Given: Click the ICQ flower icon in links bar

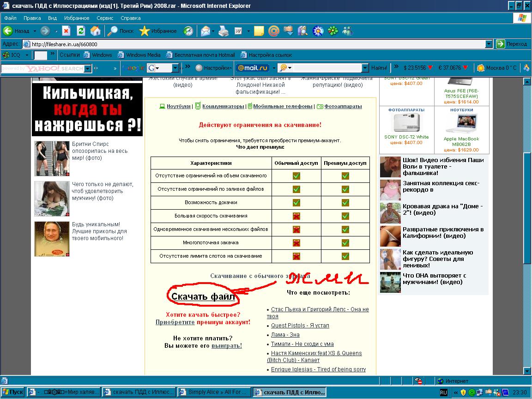Looking at the screenshot, I should coord(6,54).
